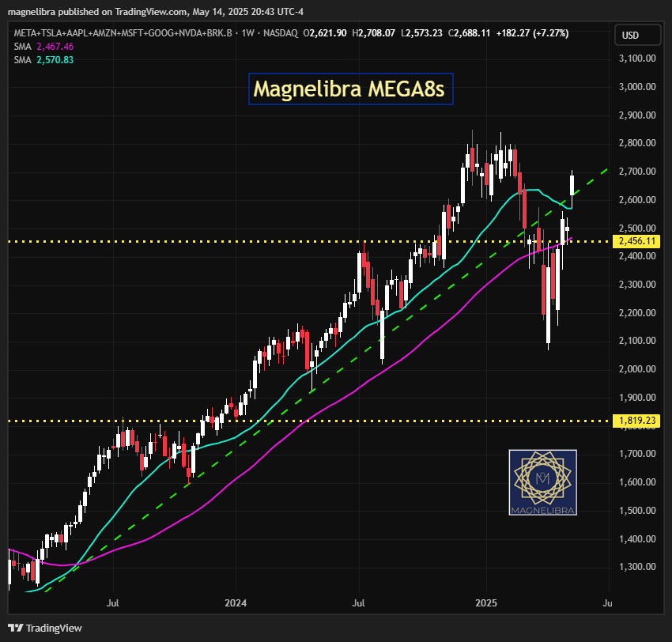Image resolution: width=672 pixels, height=642 pixels.
Task: Click the 3,000.00 price axis label
Action: pyautogui.click(x=637, y=86)
